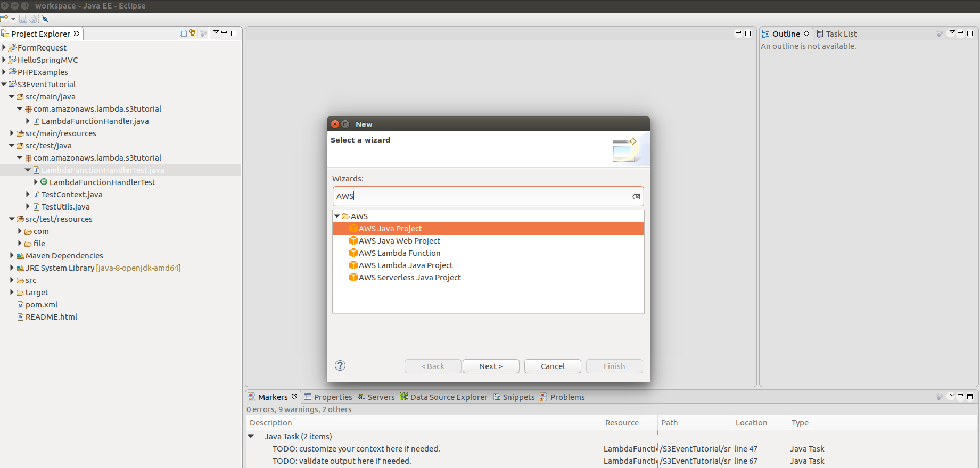This screenshot has width=980, height=468.
Task: Sort markers by Location column header
Action: [760, 422]
